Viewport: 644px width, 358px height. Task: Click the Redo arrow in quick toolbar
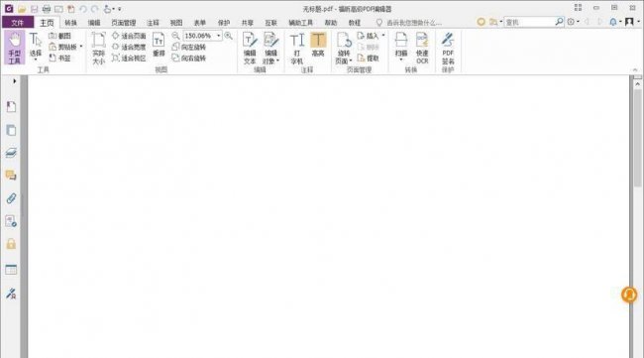(x=95, y=9)
